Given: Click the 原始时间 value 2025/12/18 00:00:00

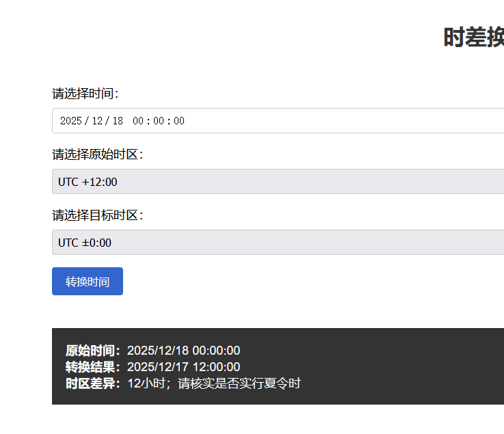Looking at the screenshot, I should [183, 350].
